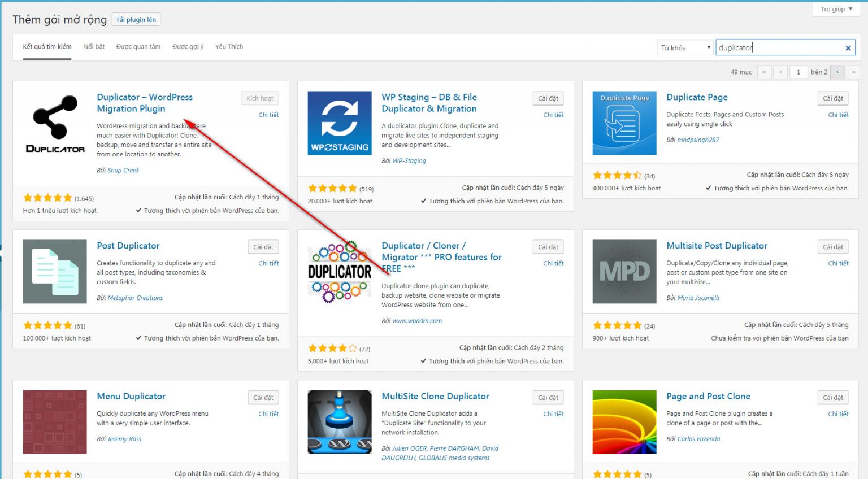
Task: Clear the search field with the X
Action: [848, 48]
